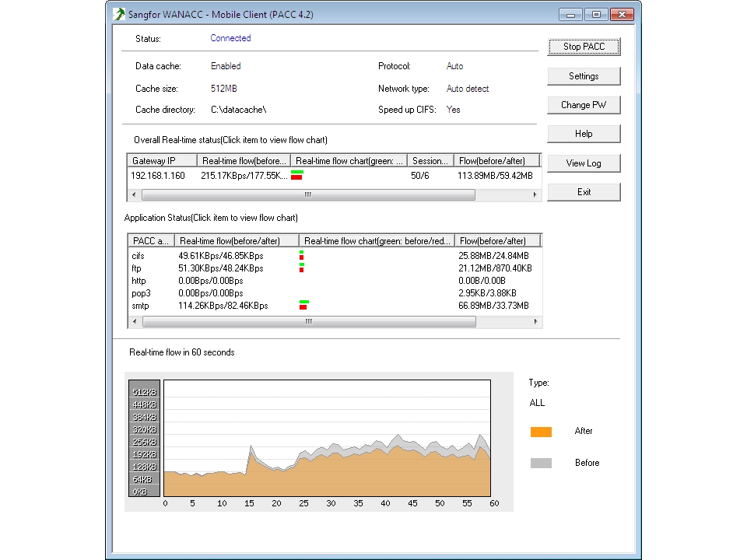Sort by Gateway IP column header

162,161
